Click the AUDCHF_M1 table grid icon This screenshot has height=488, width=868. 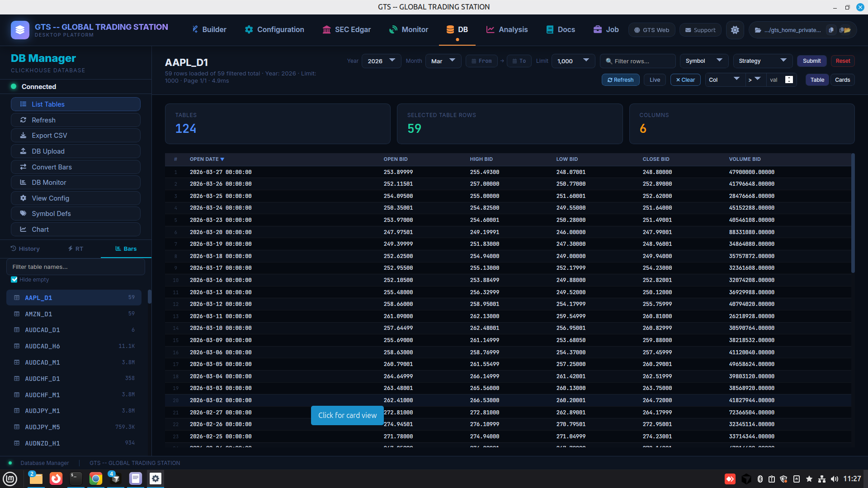click(x=17, y=395)
